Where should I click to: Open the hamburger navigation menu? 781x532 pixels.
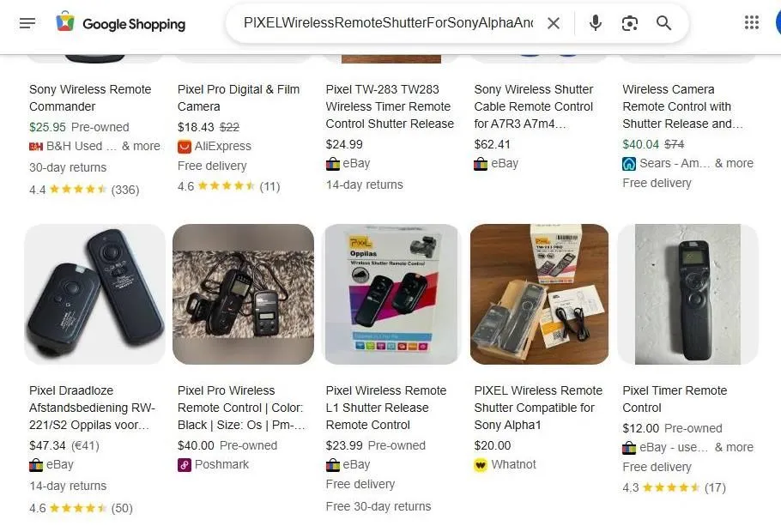(x=27, y=23)
